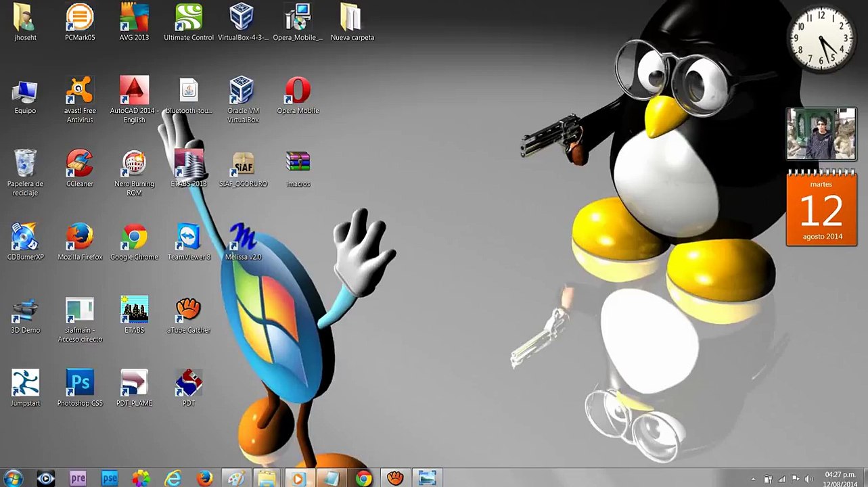Open the eye-icon media app on taskbar
This screenshot has width=868, height=487.
click(46, 478)
